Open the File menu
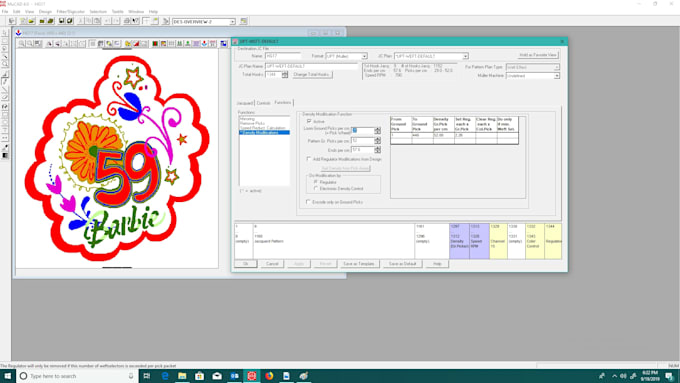The height and width of the screenshot is (383, 680). tap(5, 12)
